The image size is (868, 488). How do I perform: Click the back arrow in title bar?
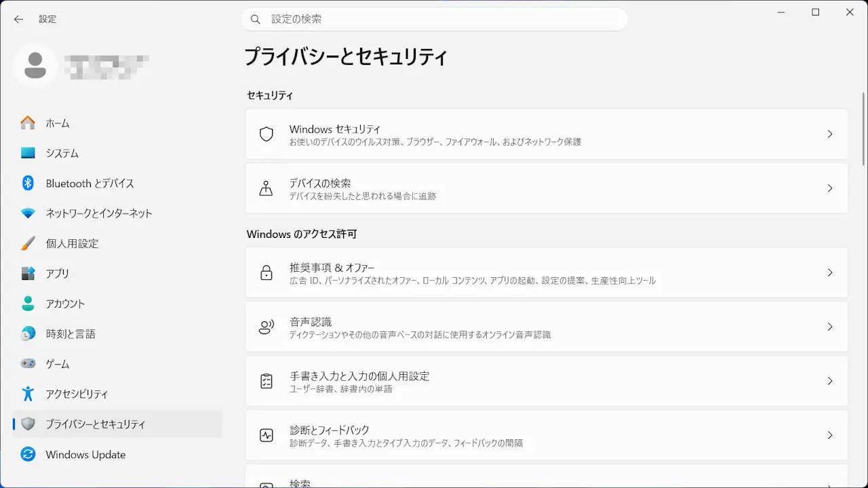18,19
